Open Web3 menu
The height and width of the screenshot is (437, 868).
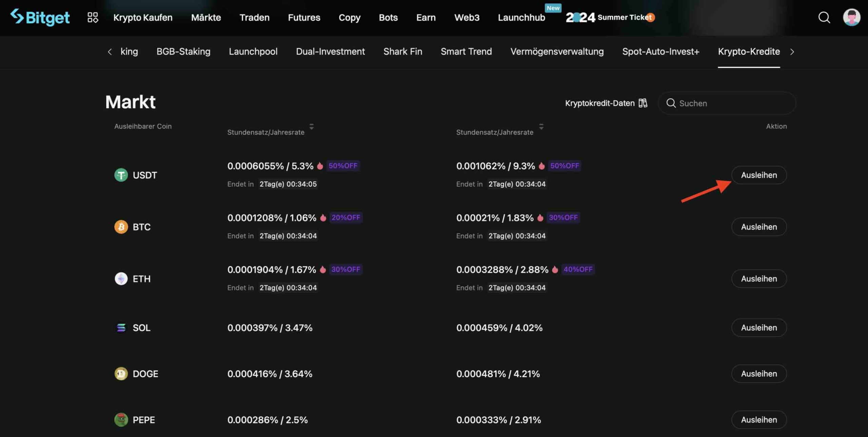[x=467, y=17]
